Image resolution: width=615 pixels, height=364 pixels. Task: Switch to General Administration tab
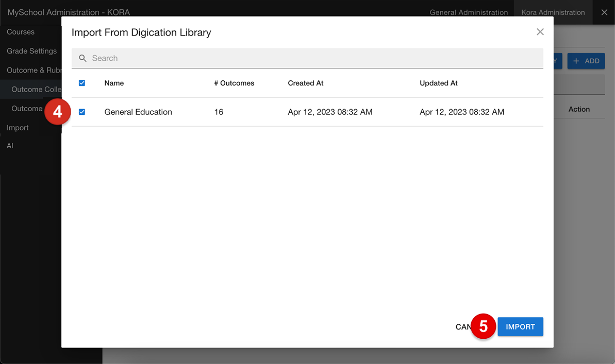tap(468, 12)
